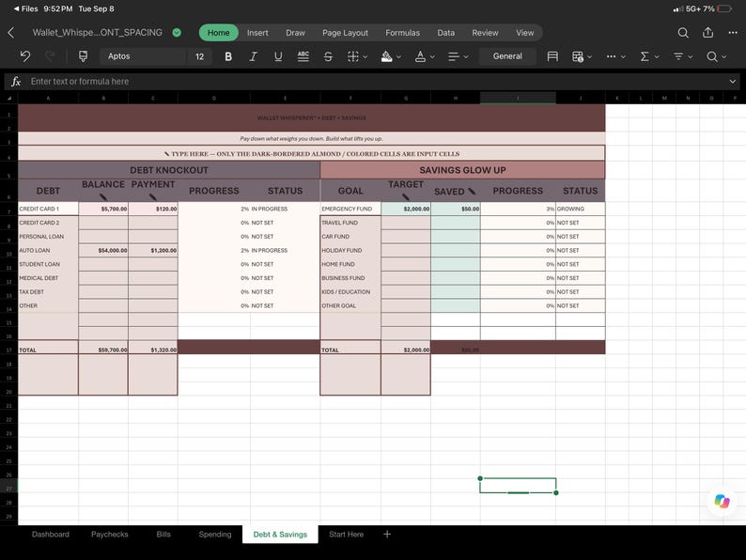Select the GROWING status cell
This screenshot has height=560, width=746.
[x=581, y=209]
